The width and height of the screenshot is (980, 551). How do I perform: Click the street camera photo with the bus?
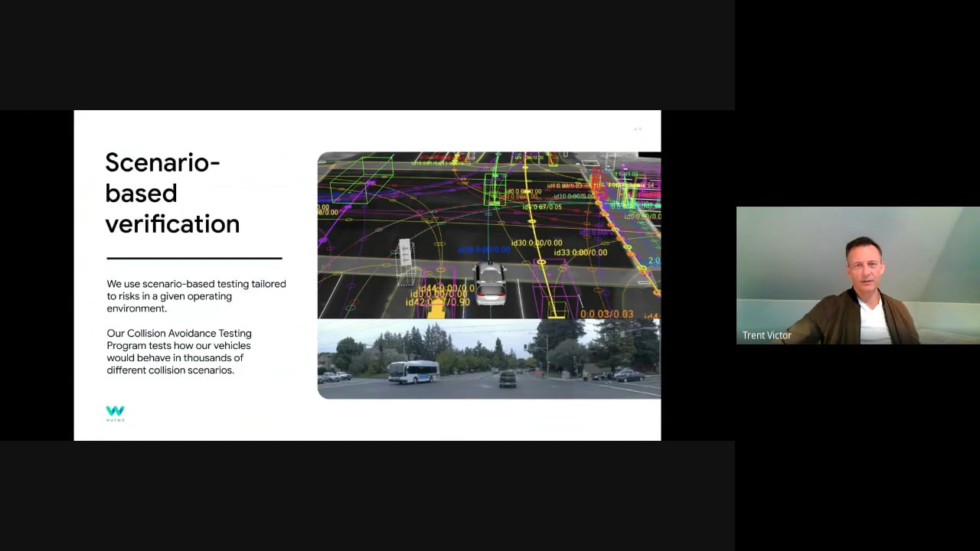(x=489, y=359)
